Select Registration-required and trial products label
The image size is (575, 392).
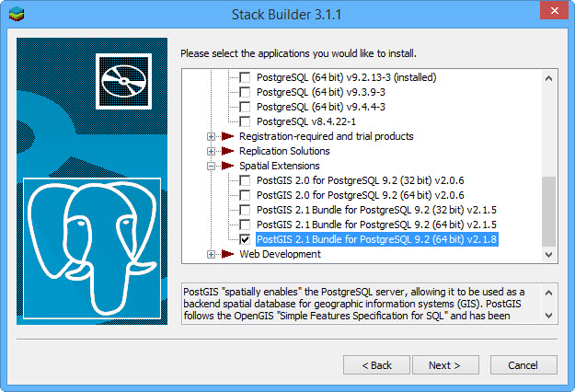tap(327, 136)
